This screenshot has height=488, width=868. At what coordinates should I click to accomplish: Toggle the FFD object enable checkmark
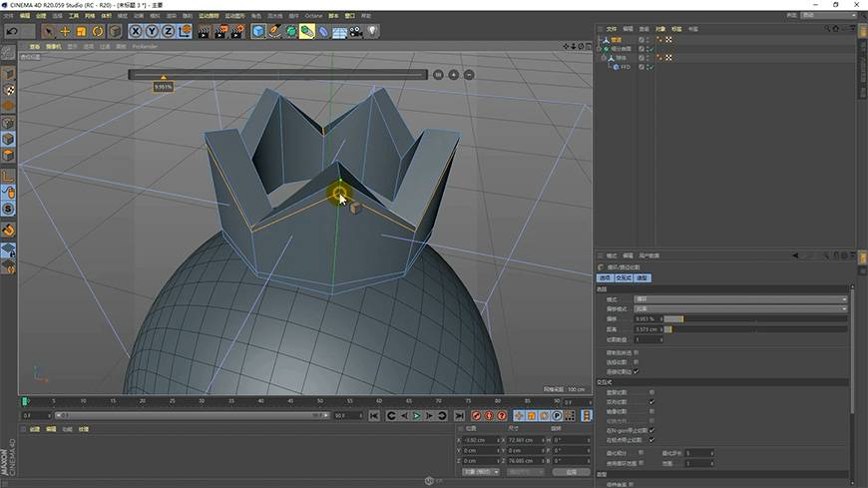click(651, 67)
